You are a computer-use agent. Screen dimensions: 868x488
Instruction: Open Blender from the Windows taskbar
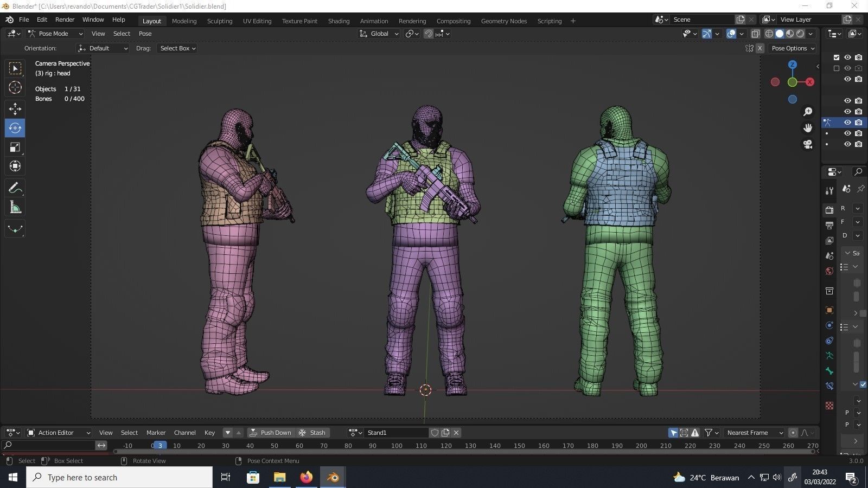tap(333, 477)
